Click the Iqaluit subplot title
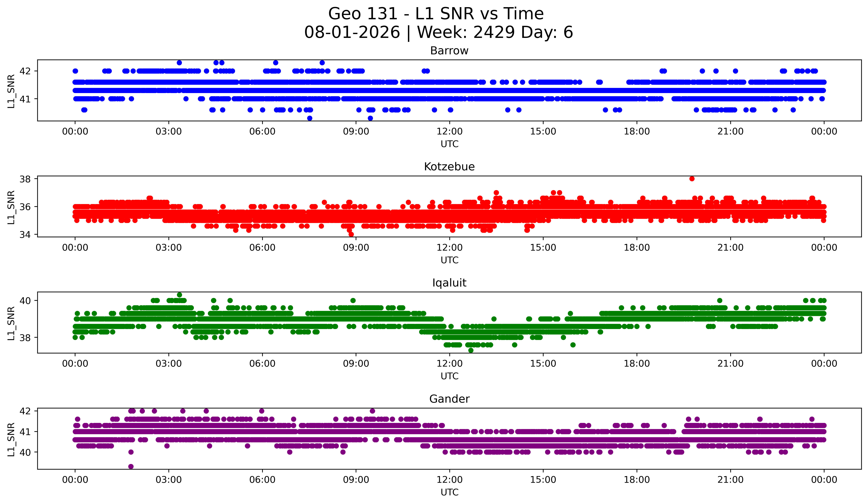This screenshot has height=504, width=868. 449,283
